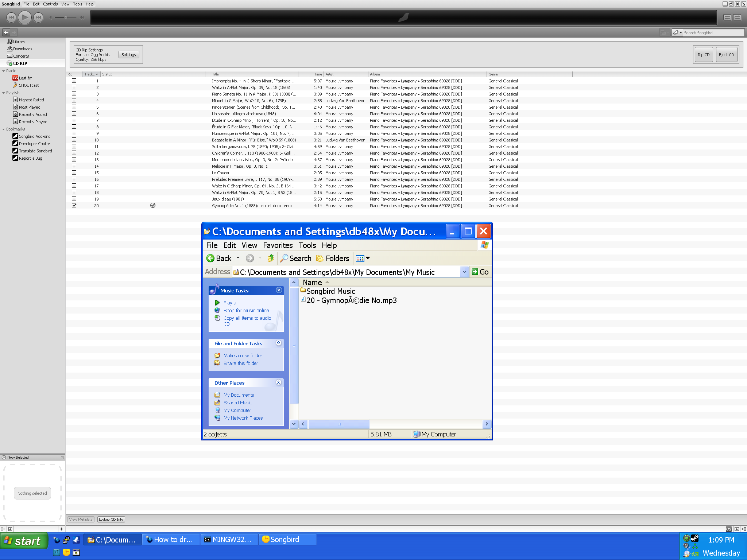The height and width of the screenshot is (560, 747).
Task: Collapse Music Tasks panel
Action: point(279,290)
